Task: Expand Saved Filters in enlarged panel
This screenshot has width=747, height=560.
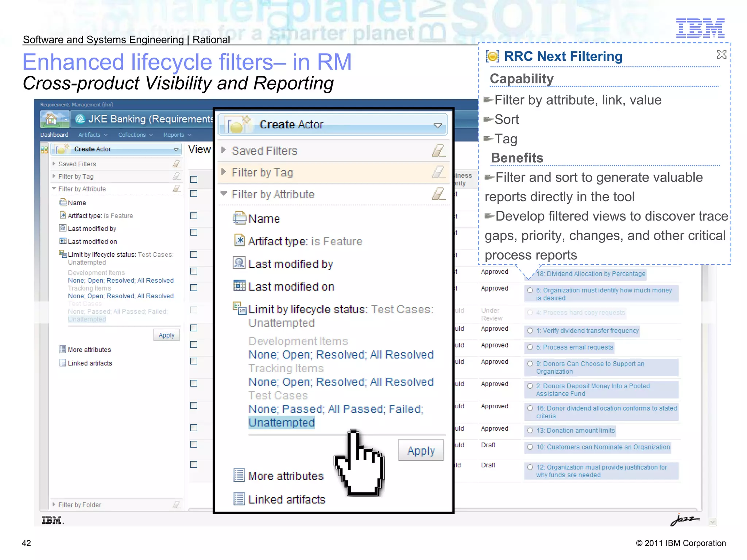Action: (x=224, y=150)
